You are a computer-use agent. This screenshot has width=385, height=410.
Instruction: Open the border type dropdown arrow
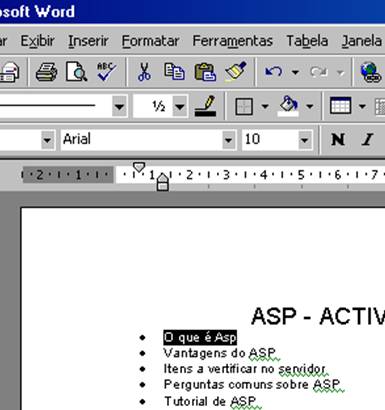click(265, 107)
